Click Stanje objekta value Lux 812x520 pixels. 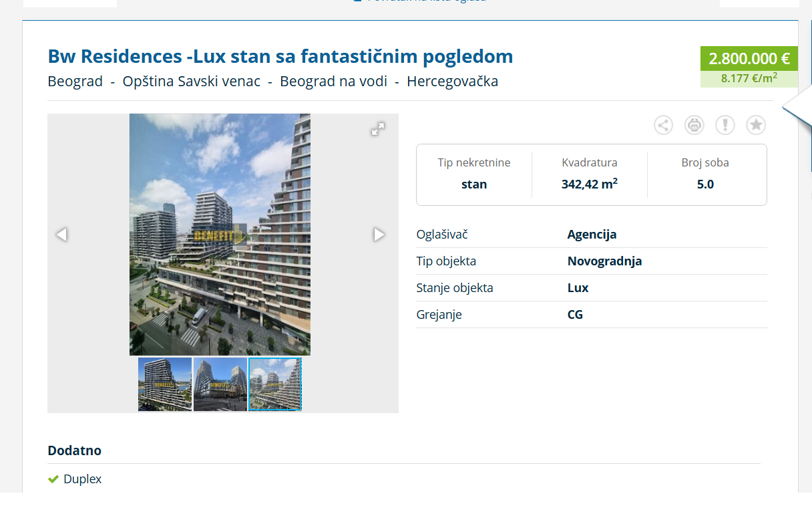(x=578, y=288)
